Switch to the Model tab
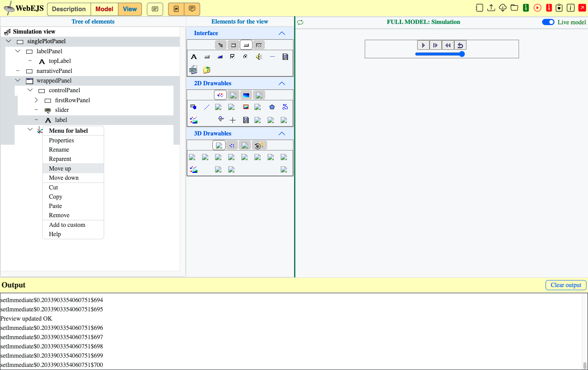This screenshot has width=588, height=370. click(104, 9)
